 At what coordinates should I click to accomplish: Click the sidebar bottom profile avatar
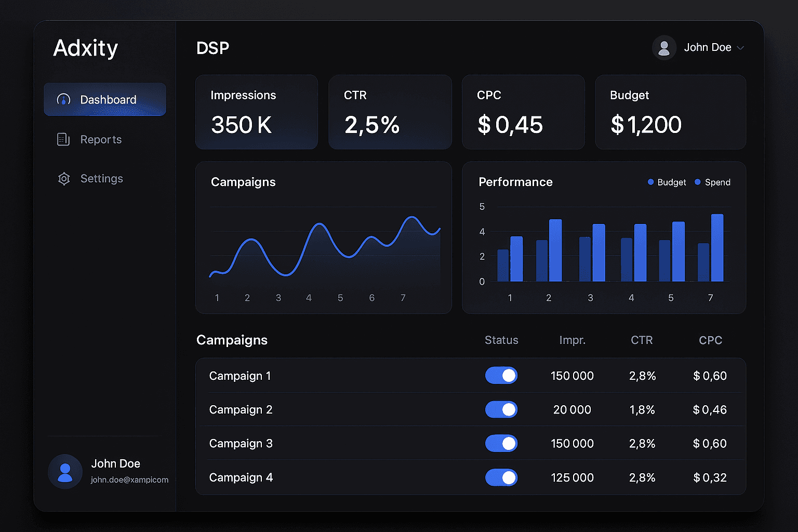[65, 472]
